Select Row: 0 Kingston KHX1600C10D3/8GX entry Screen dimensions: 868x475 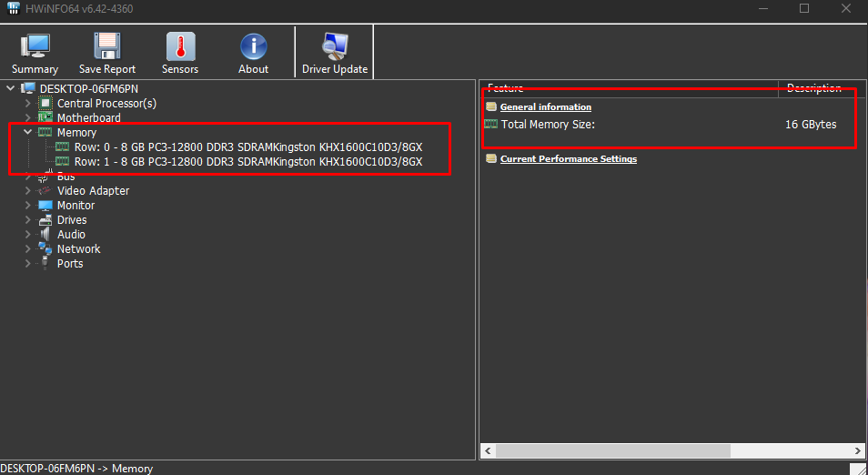(248, 147)
